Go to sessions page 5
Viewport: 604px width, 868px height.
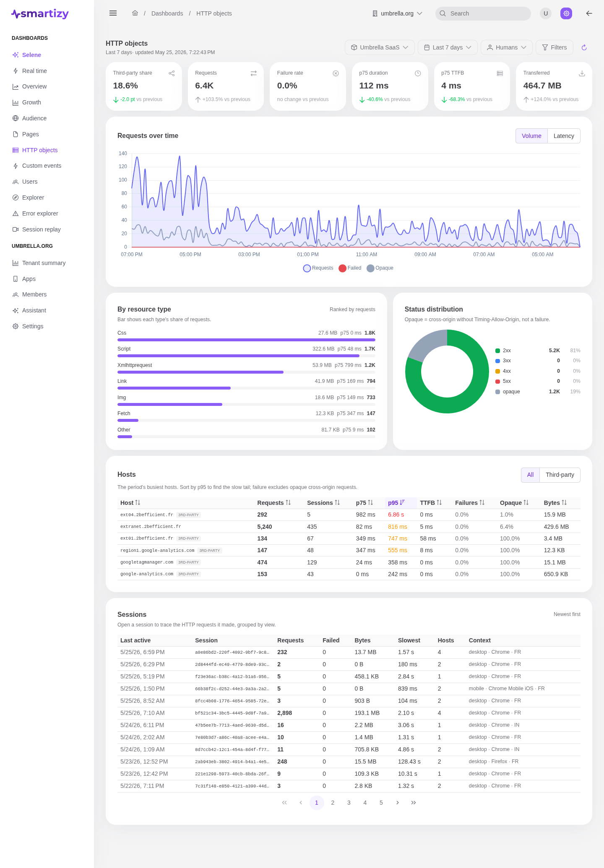(x=381, y=803)
